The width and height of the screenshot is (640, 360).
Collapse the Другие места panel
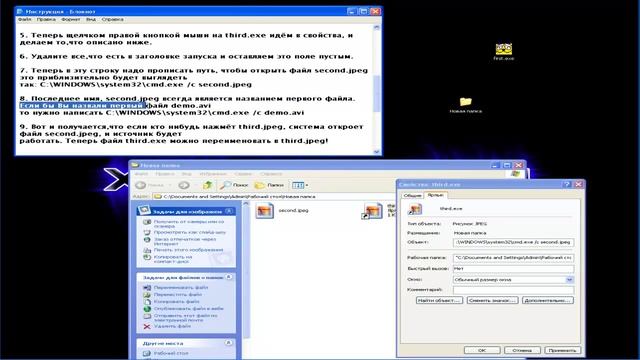[229, 343]
